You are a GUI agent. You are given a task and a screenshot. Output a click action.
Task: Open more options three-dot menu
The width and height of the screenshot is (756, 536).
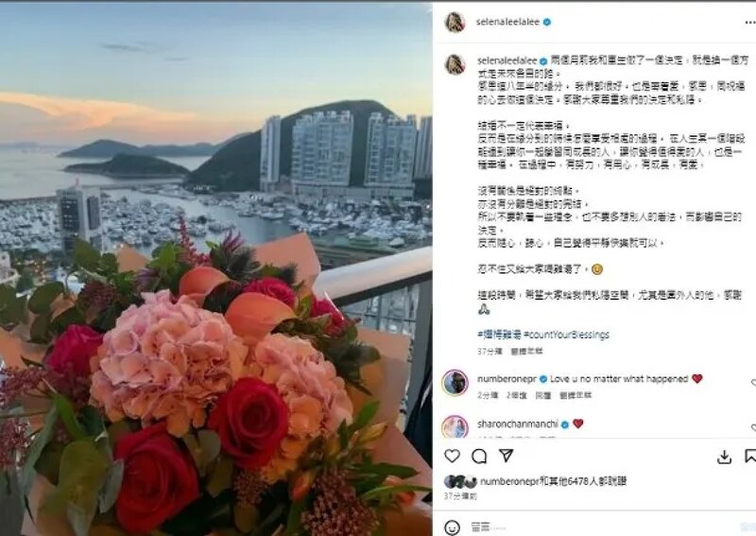pyautogui.click(x=749, y=22)
